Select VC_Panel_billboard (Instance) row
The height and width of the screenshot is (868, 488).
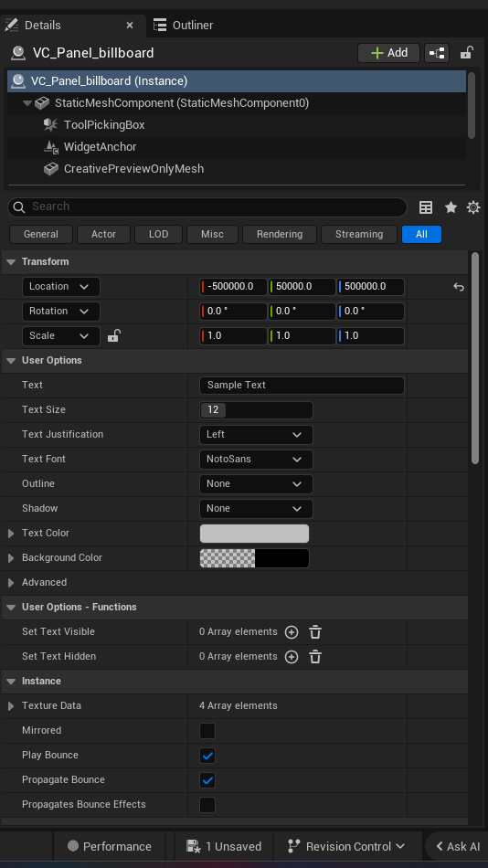[237, 80]
